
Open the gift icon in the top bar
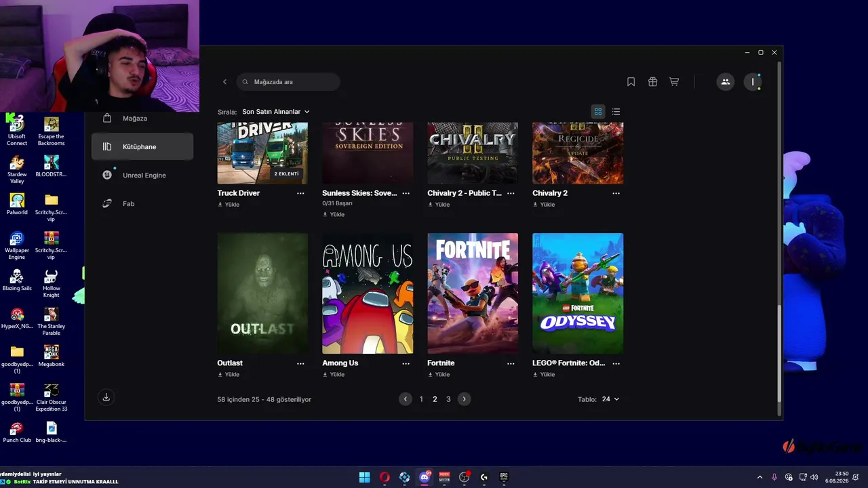(x=652, y=82)
